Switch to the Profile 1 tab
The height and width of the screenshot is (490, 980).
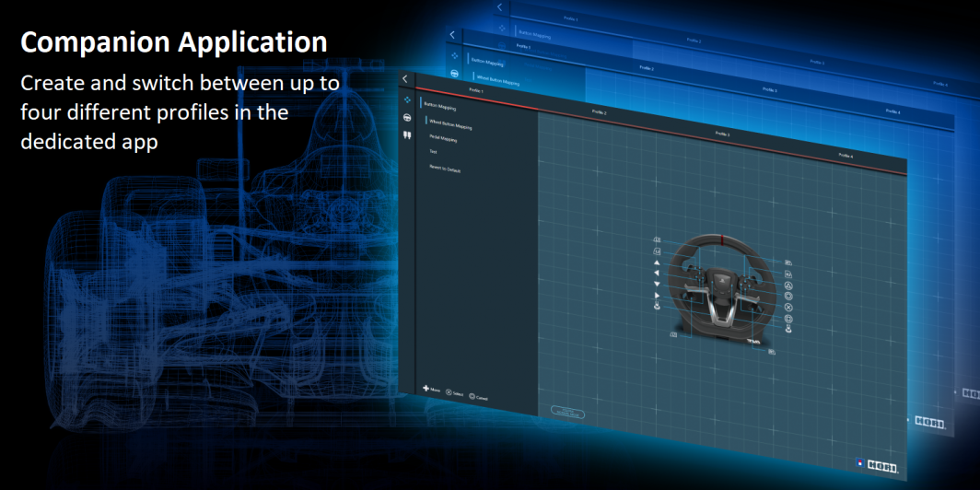[x=476, y=91]
